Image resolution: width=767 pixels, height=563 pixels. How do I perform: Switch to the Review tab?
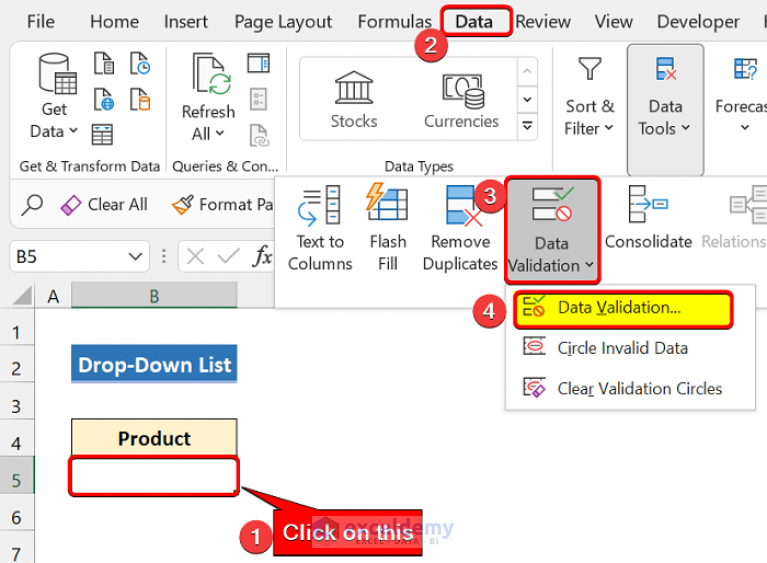(543, 22)
